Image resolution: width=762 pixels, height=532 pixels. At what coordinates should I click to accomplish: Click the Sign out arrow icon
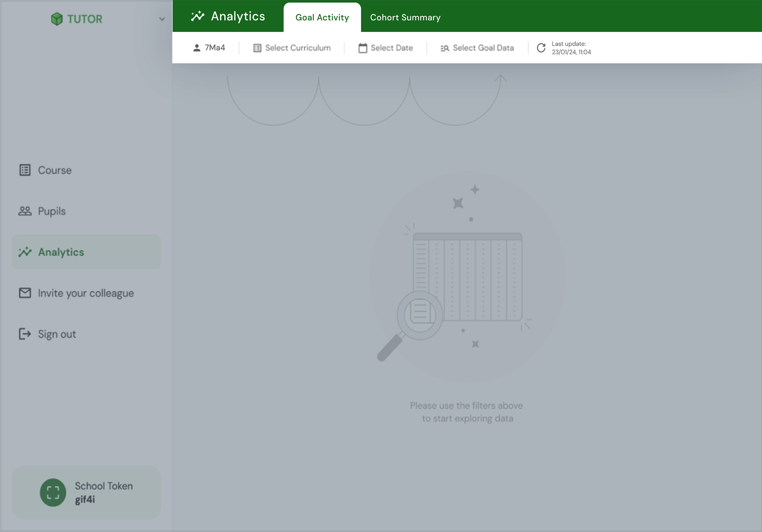tap(25, 334)
